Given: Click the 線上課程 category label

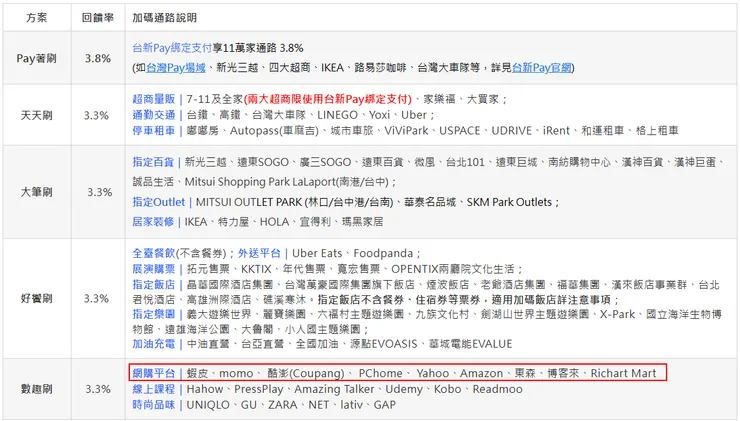Looking at the screenshot, I should coord(154,389).
